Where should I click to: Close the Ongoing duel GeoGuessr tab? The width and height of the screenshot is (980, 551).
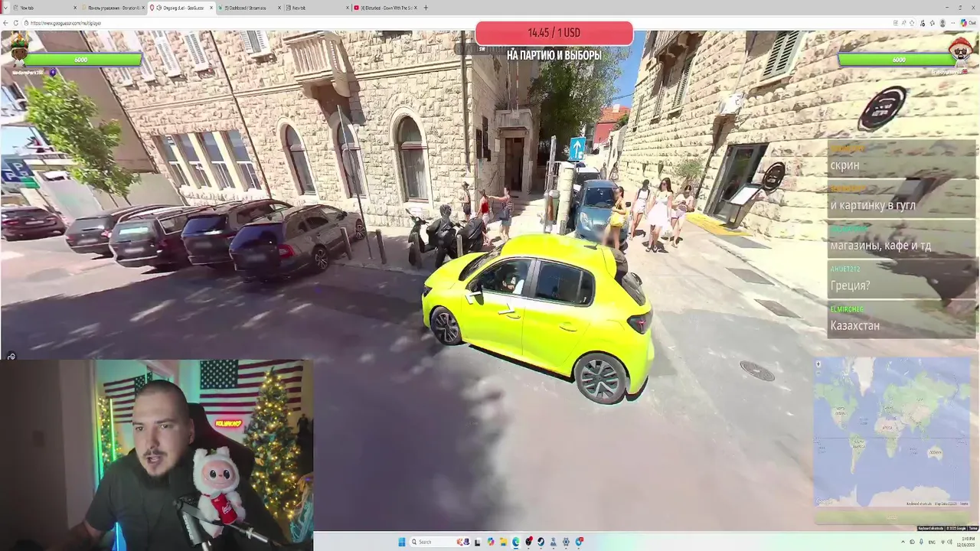click(211, 8)
